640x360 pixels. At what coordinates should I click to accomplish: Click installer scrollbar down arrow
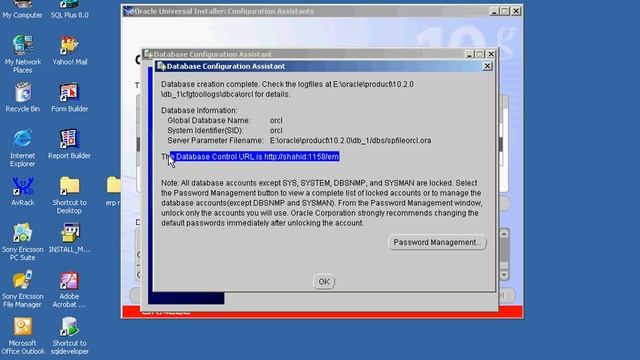[504, 275]
